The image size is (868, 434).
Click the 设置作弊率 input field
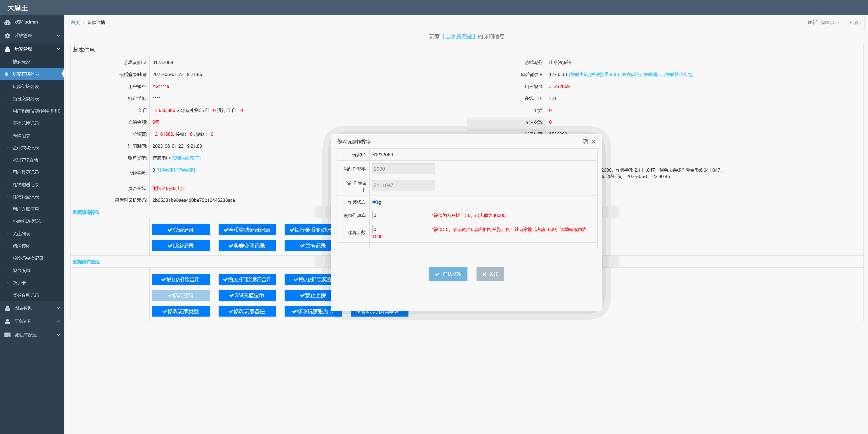401,215
